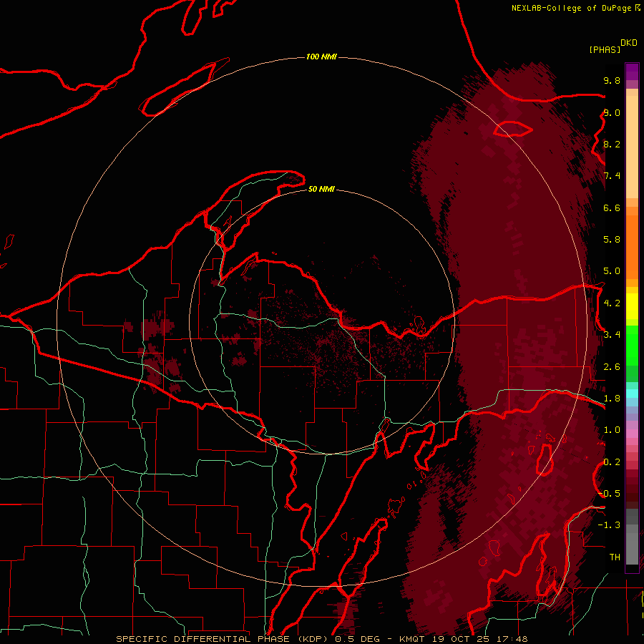The image size is (644, 644).
Task: Click the DKD label above the color scale
Action: click(629, 42)
